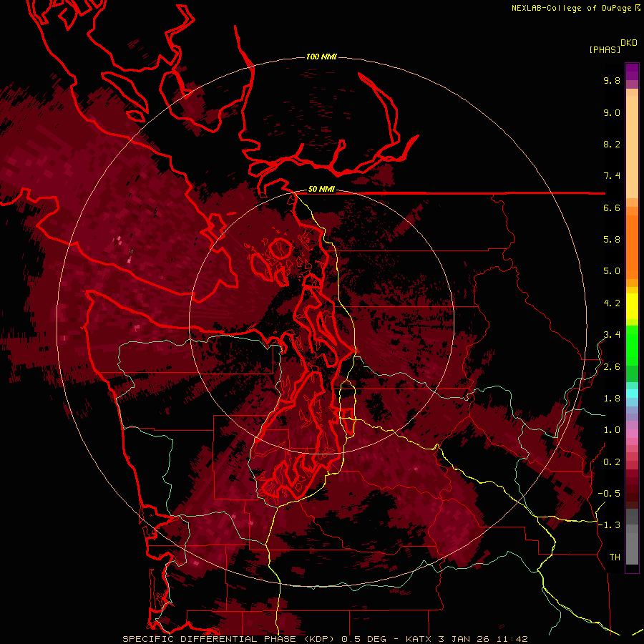Select the 6.6 scale value
Viewport: 644px width, 644px height.
tap(612, 208)
